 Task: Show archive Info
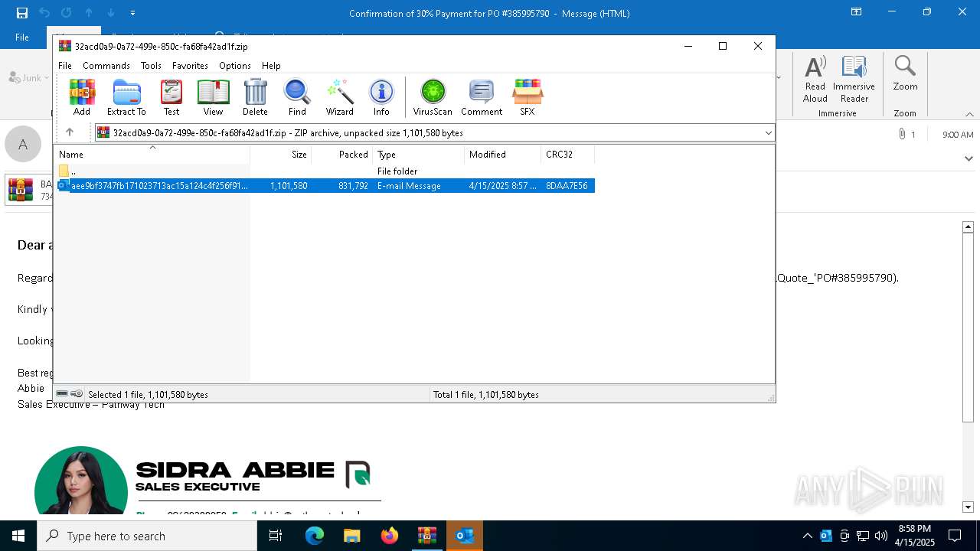(381, 97)
